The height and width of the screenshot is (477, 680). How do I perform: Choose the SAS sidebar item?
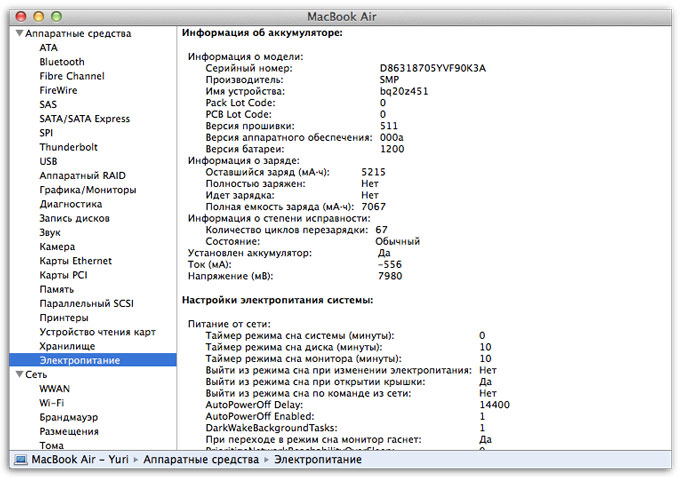[48, 105]
